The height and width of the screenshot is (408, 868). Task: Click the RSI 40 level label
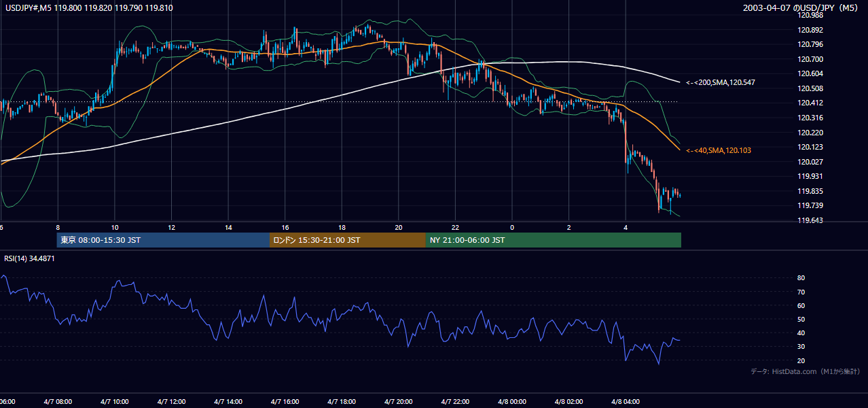coord(801,333)
